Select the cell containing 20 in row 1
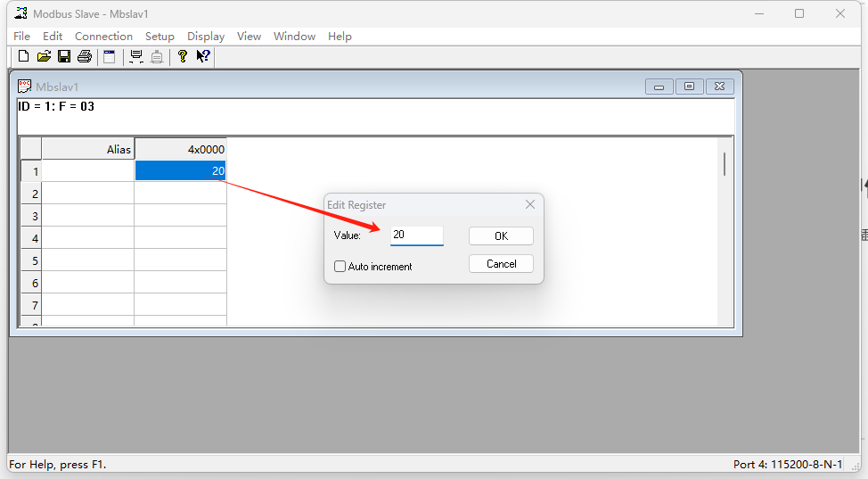This screenshot has width=868, height=479. point(181,170)
